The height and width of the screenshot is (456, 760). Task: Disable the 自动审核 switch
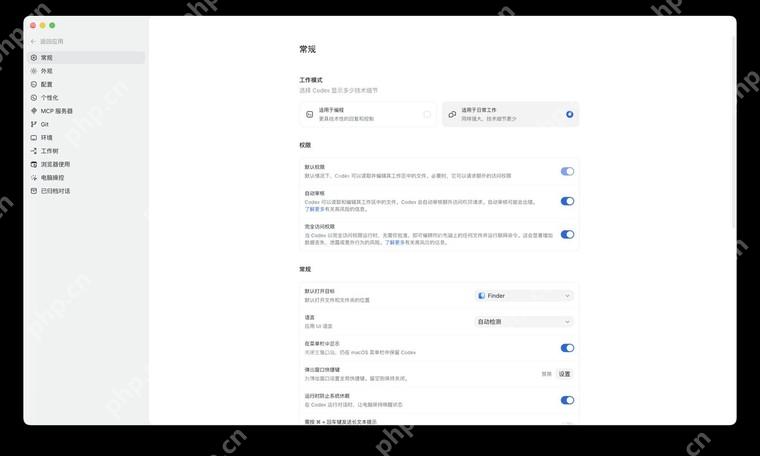coord(567,201)
